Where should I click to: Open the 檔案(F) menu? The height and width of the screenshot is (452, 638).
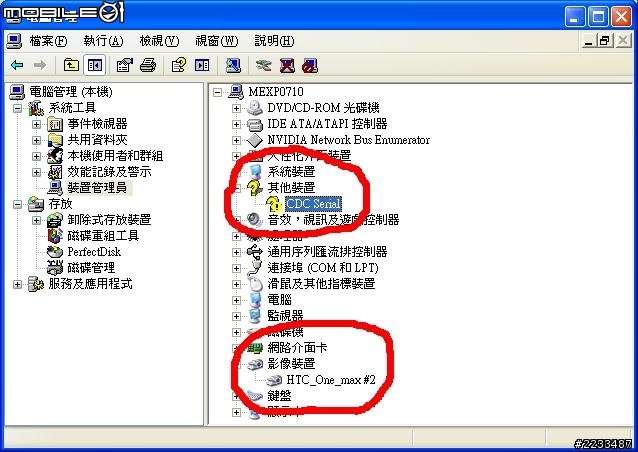tap(48, 41)
